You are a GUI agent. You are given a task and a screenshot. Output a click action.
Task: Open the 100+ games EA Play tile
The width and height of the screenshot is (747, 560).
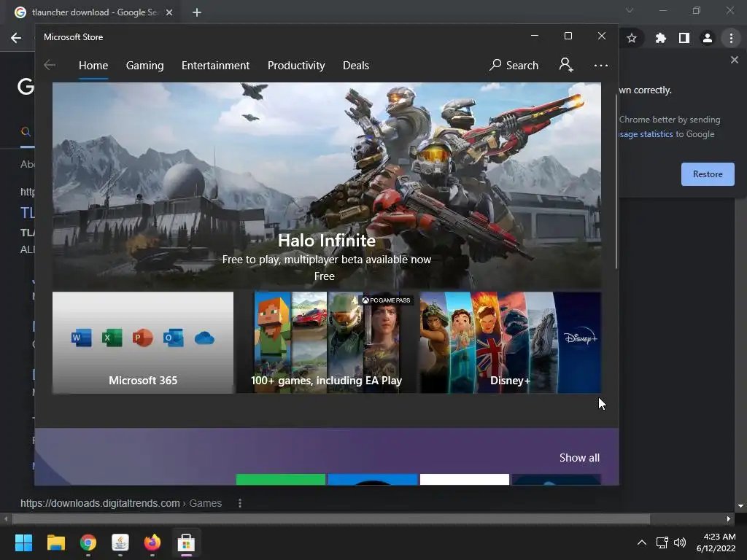click(326, 343)
